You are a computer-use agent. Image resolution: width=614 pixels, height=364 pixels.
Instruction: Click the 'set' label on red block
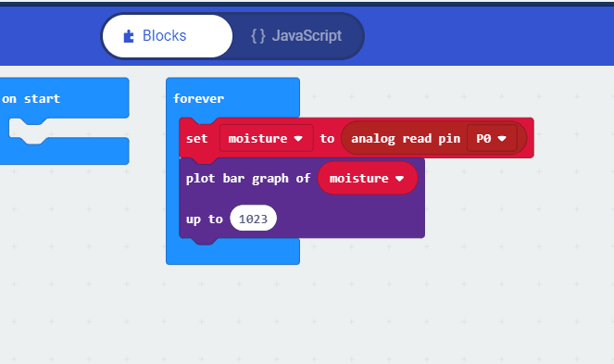pyautogui.click(x=196, y=138)
